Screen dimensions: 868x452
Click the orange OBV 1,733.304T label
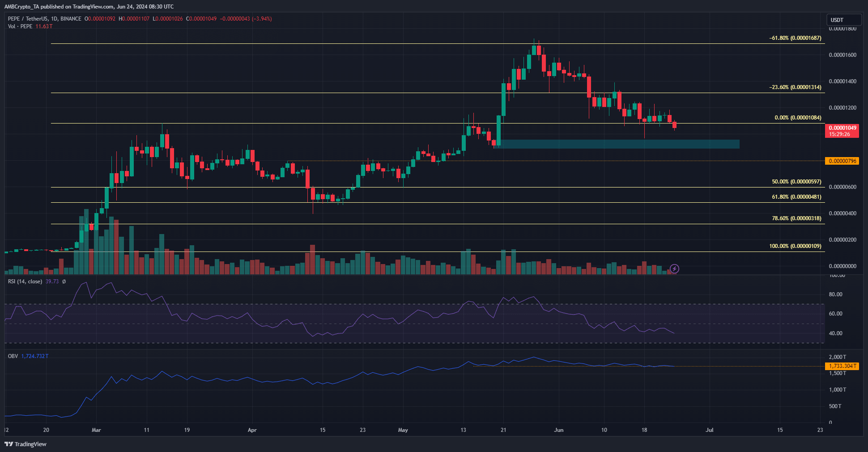pyautogui.click(x=842, y=366)
